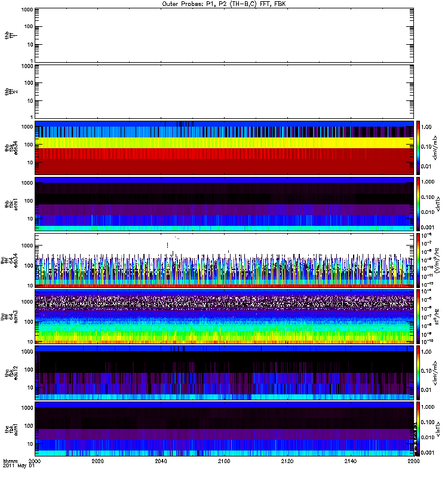Click the '2011 May 01' date label
This screenshot has height=478, width=448.
pyautogui.click(x=19, y=466)
